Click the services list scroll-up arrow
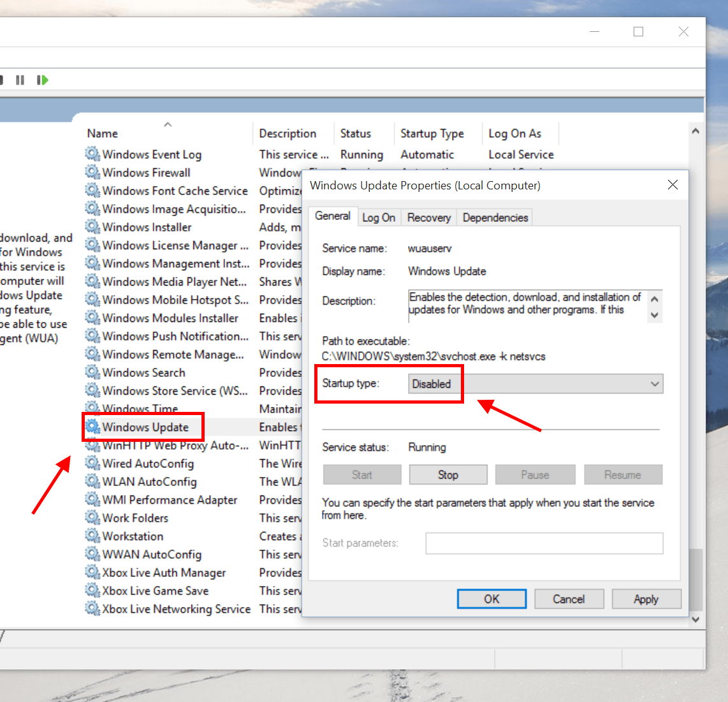Viewport: 728px width, 702px height. pyautogui.click(x=695, y=131)
